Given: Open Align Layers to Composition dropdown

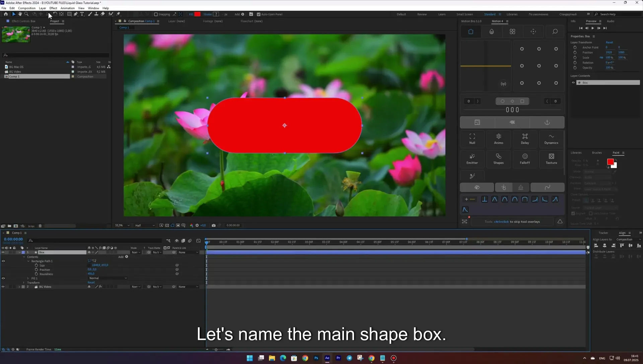Looking at the screenshot, I should pyautogui.click(x=628, y=240).
